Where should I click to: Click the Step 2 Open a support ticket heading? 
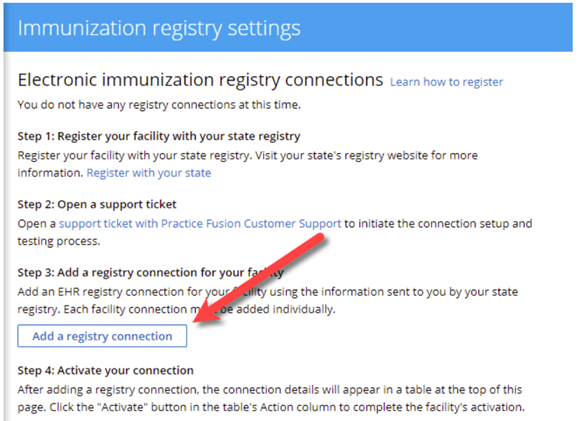[97, 204]
